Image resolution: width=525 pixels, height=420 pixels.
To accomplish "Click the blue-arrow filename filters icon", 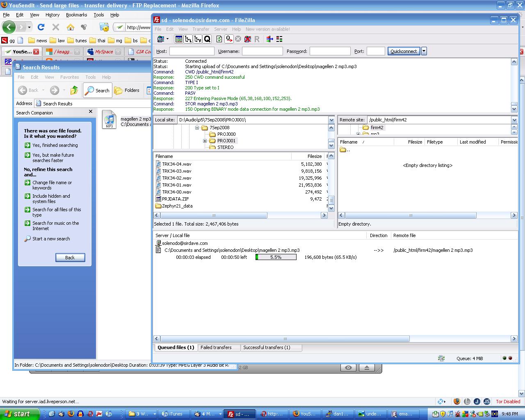I will tap(269, 39).
